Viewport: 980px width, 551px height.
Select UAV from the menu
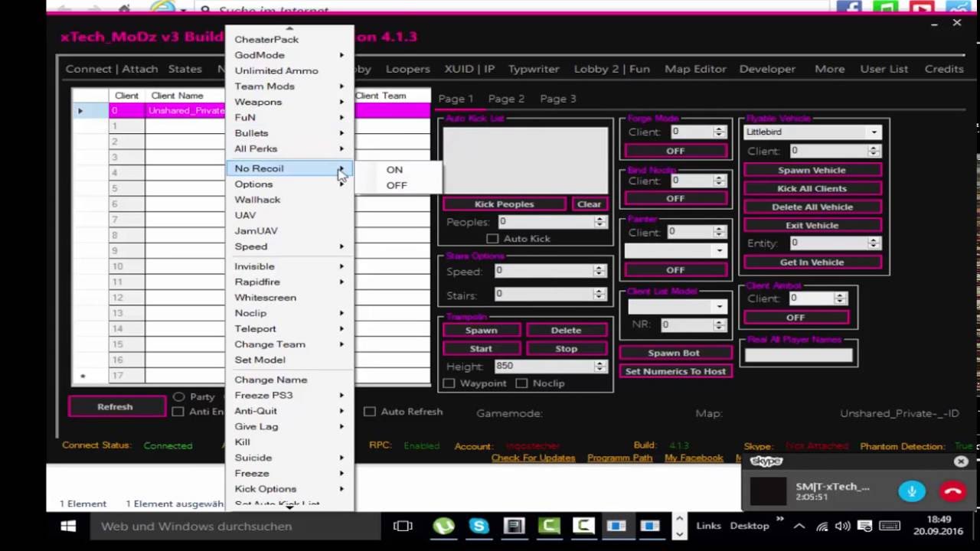289,215
